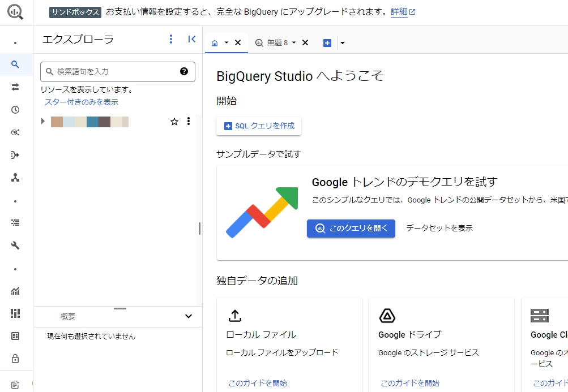This screenshot has width=568, height=392.
Task: Open the Dataform icon in the navigation rail
Action: [x=16, y=177]
